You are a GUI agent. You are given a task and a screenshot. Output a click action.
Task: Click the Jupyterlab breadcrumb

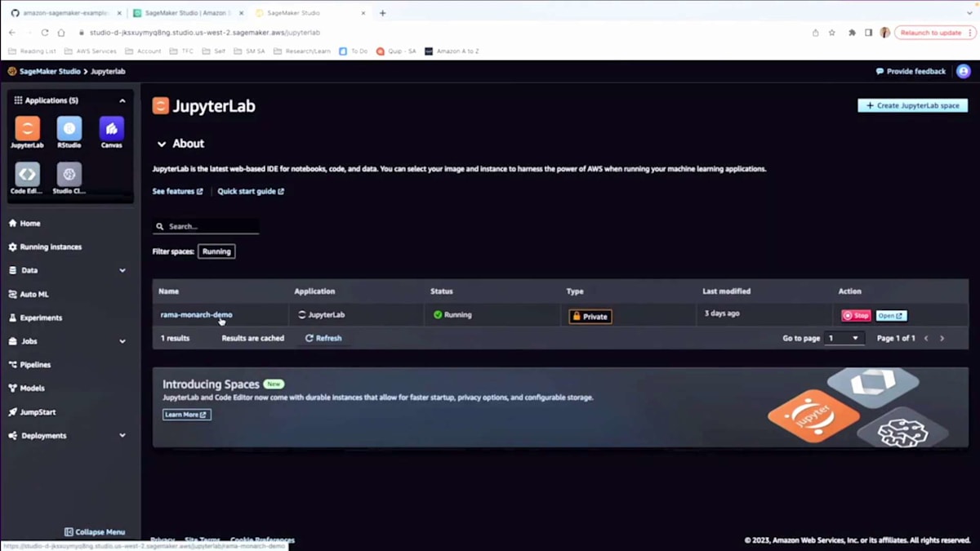[x=108, y=71]
